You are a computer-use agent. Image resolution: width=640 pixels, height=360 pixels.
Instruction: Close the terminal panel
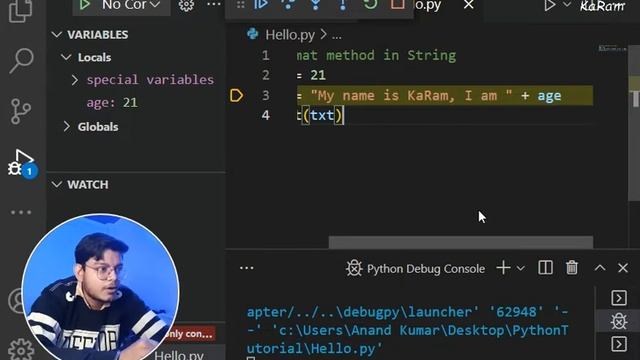[x=623, y=268]
